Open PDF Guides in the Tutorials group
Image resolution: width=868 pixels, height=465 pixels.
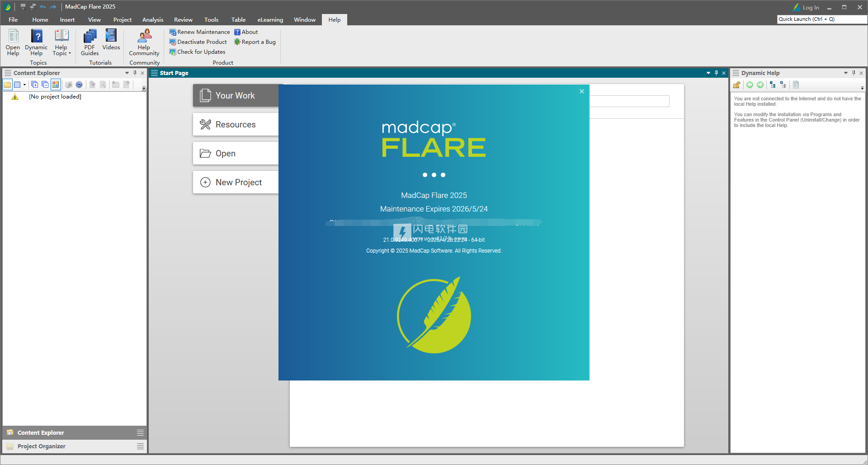(x=90, y=42)
